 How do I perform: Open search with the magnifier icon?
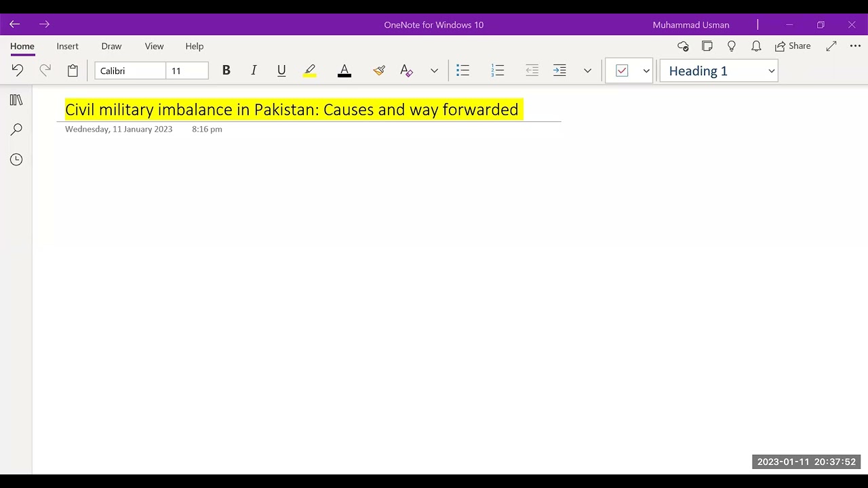tap(16, 129)
